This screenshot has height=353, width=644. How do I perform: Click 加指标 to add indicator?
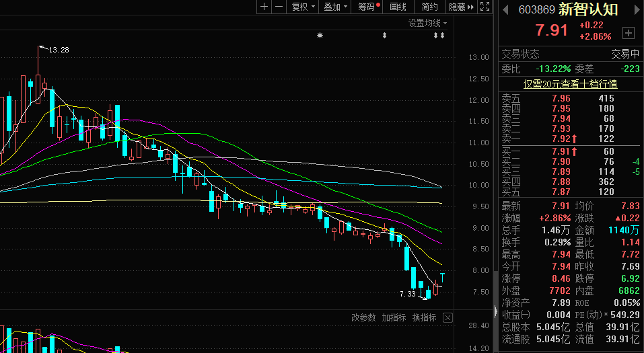[x=394, y=317]
